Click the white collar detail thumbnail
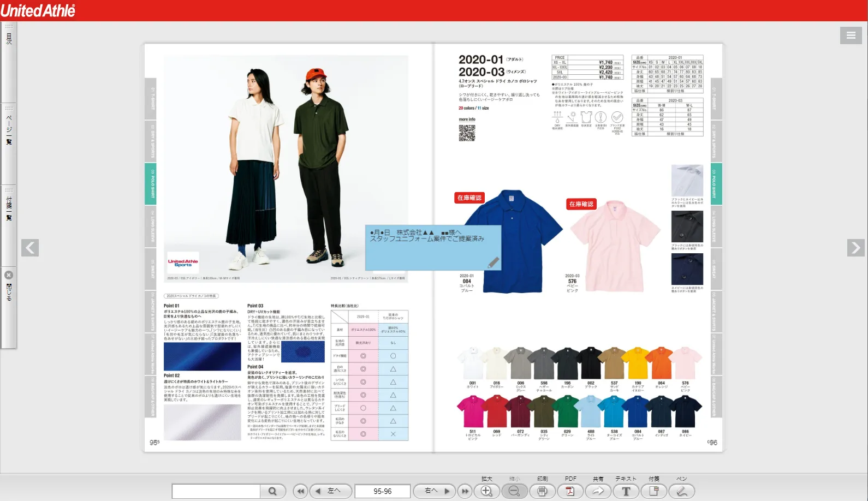The width and height of the screenshot is (868, 501). (687, 181)
